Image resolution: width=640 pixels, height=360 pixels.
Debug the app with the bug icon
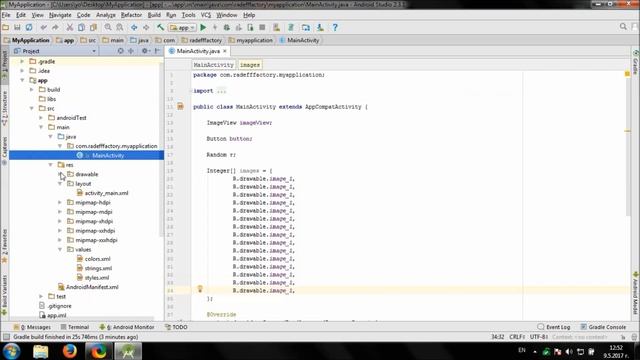point(227,27)
